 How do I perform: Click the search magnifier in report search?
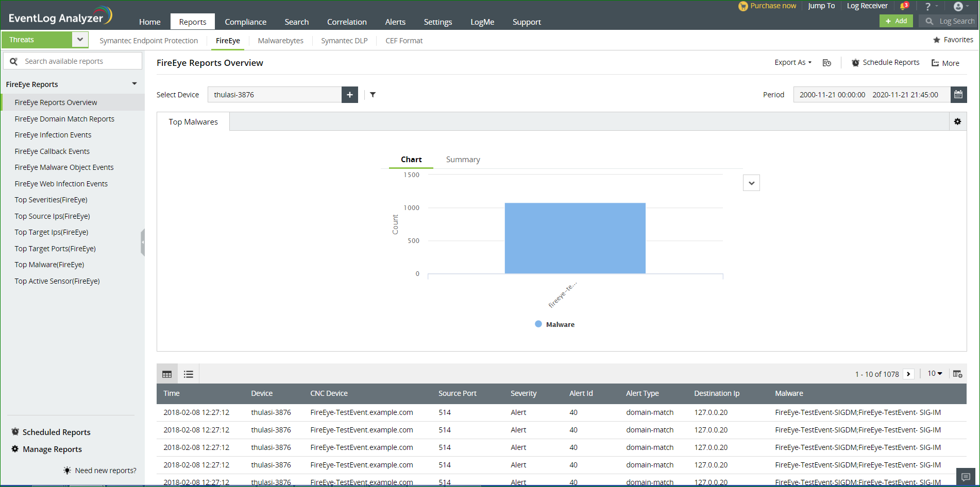tap(14, 61)
